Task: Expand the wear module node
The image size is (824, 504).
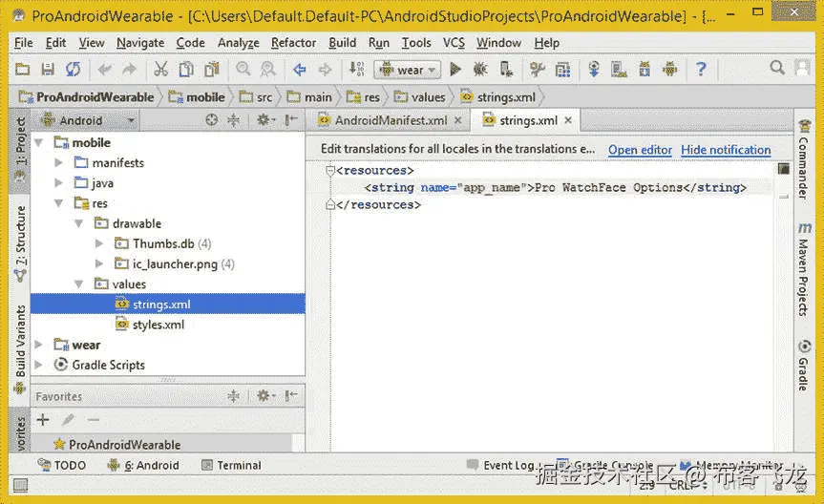Action: [x=38, y=345]
